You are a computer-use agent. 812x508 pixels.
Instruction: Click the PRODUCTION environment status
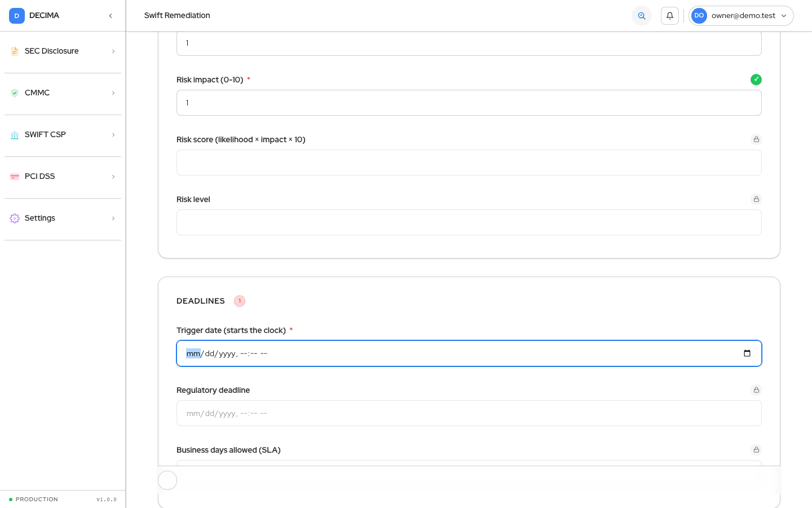34,500
